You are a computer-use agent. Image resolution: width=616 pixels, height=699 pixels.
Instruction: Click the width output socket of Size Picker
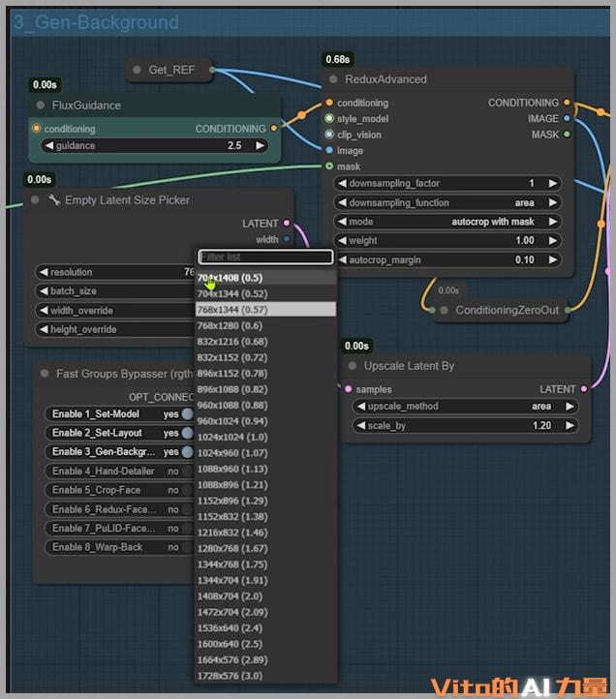tap(287, 239)
